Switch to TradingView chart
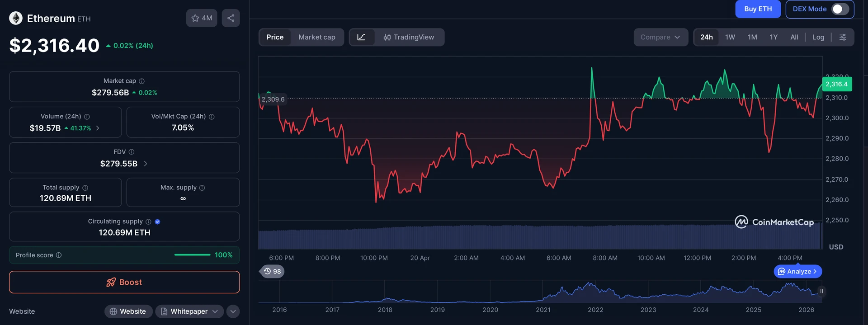The image size is (868, 325). pos(409,37)
